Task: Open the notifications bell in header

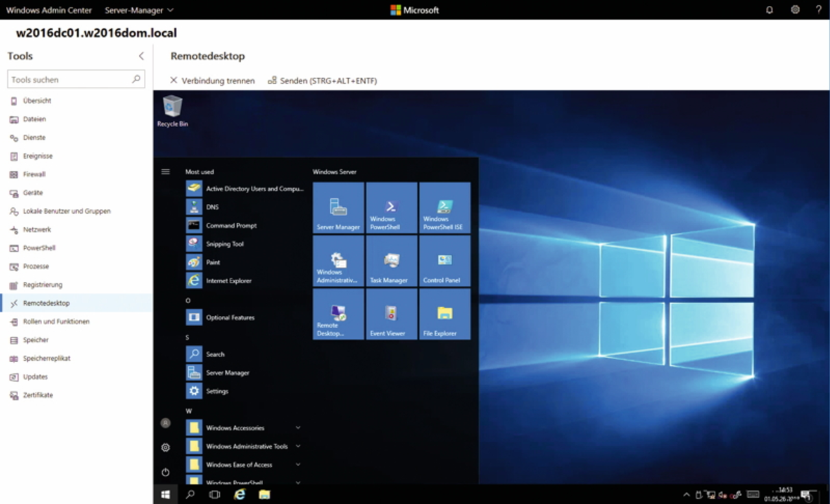Action: point(770,10)
